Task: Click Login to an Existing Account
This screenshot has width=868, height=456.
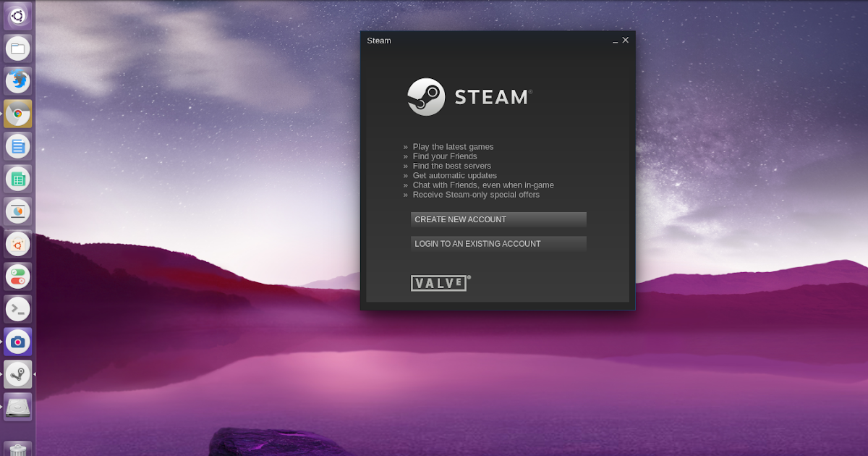Action: (498, 244)
